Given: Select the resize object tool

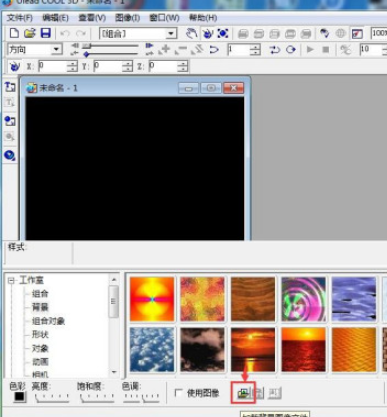Looking at the screenshot, I should [x=223, y=33].
